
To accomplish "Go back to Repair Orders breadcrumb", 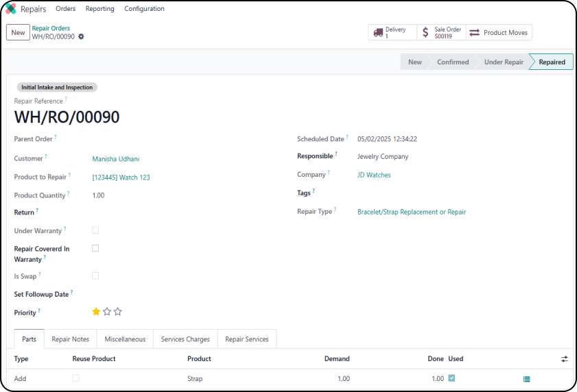I will [51, 28].
